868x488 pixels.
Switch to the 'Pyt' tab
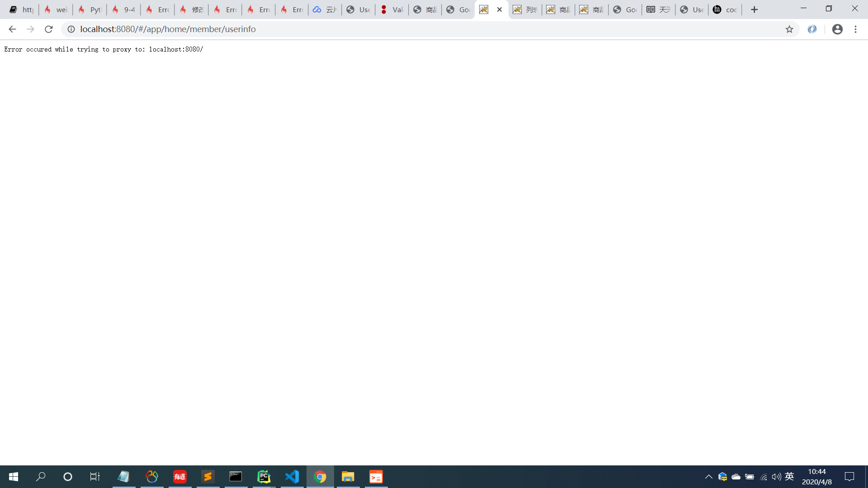tap(90, 9)
